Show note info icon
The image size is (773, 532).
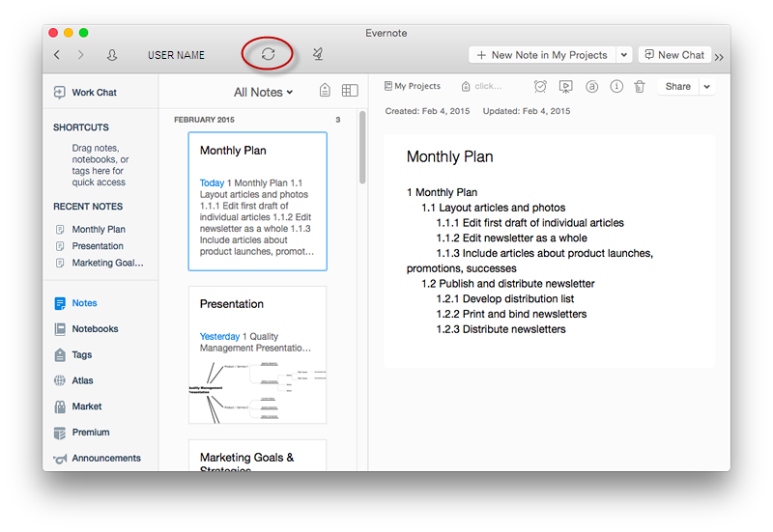click(x=616, y=87)
